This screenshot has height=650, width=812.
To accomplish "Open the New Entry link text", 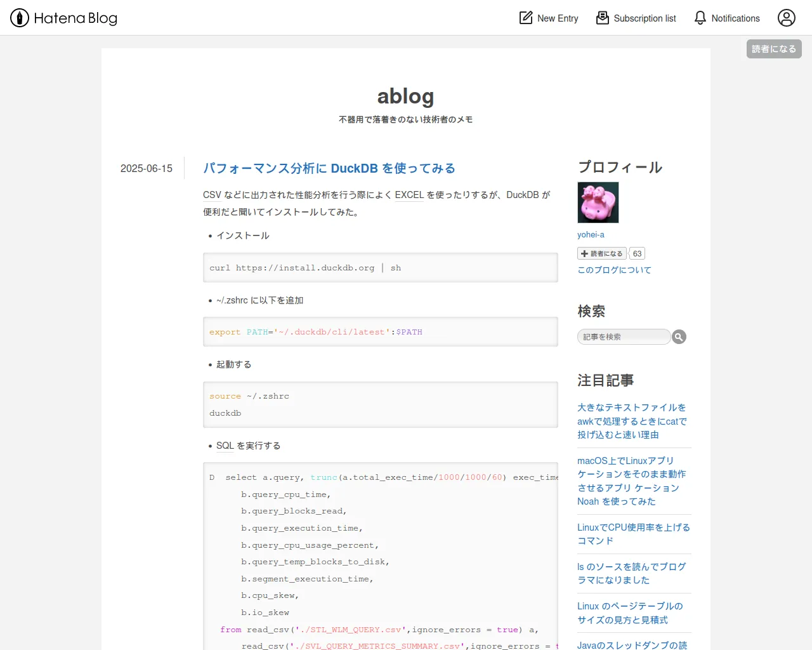I will tap(558, 18).
